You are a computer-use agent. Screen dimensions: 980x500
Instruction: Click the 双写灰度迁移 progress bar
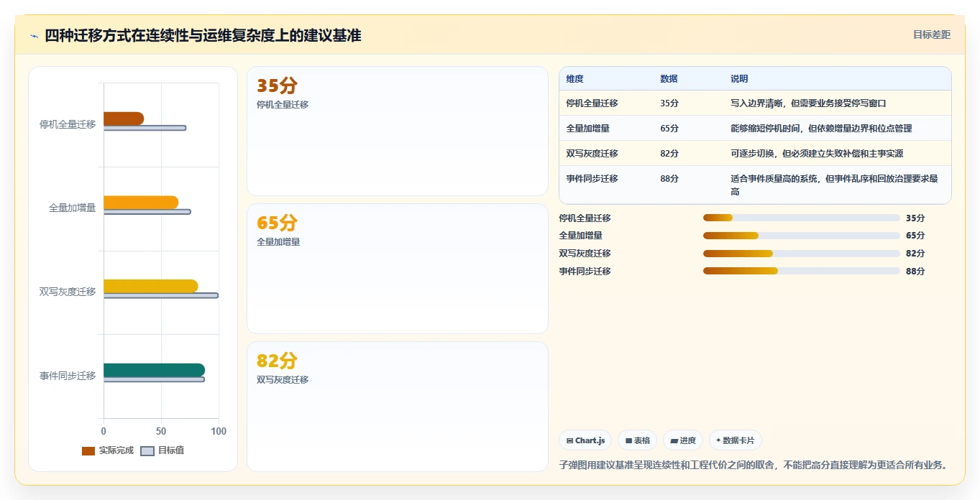tap(802, 254)
